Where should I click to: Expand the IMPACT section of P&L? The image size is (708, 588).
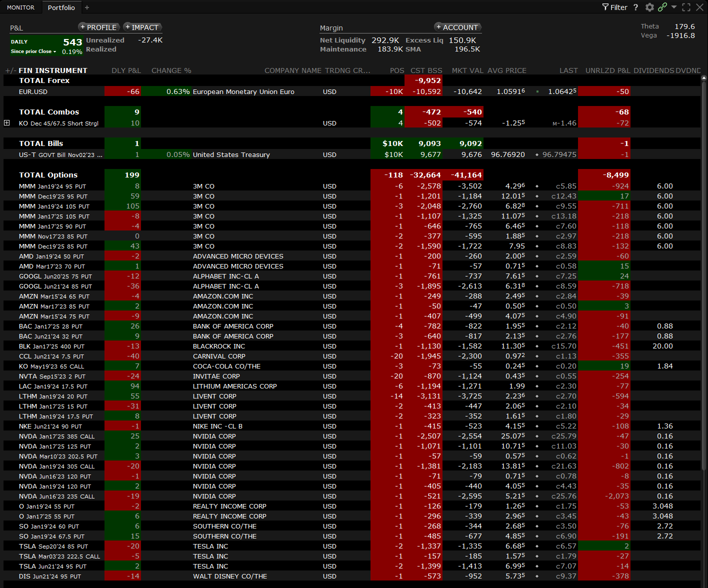[142, 27]
